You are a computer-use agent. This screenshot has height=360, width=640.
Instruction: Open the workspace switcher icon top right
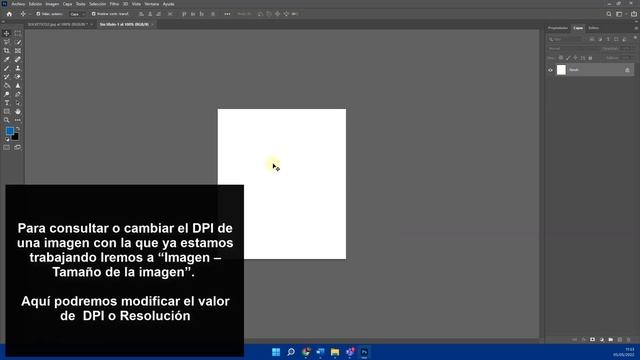pos(620,14)
